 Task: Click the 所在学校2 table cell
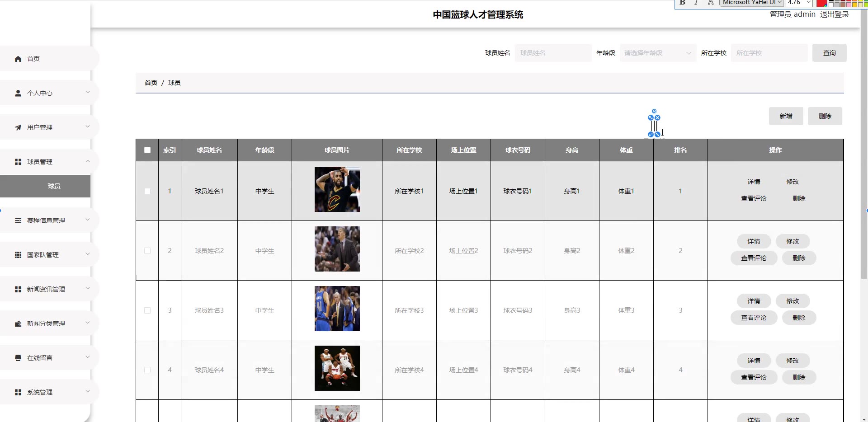point(409,251)
